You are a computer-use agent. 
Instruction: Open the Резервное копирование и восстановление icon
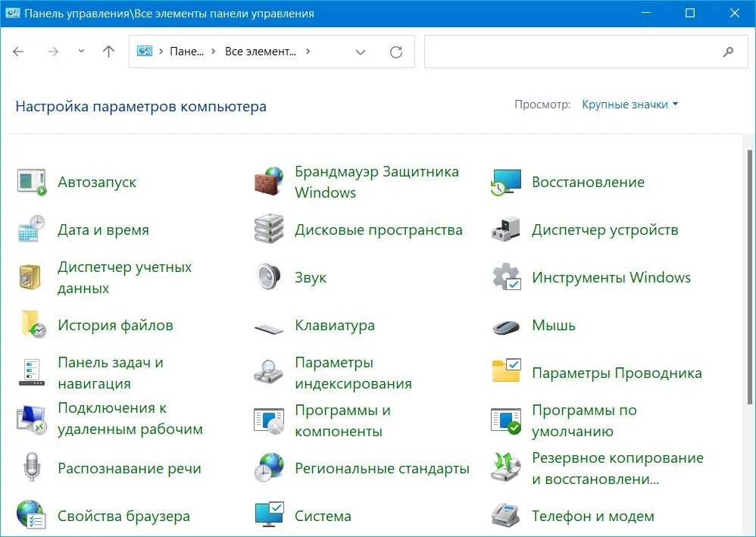coord(506,467)
